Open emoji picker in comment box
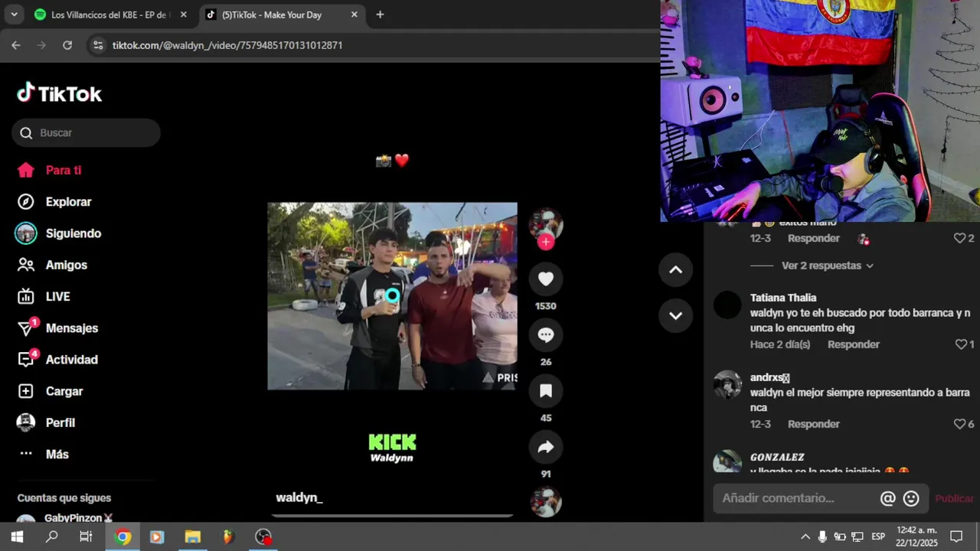The width and height of the screenshot is (980, 551). (911, 499)
